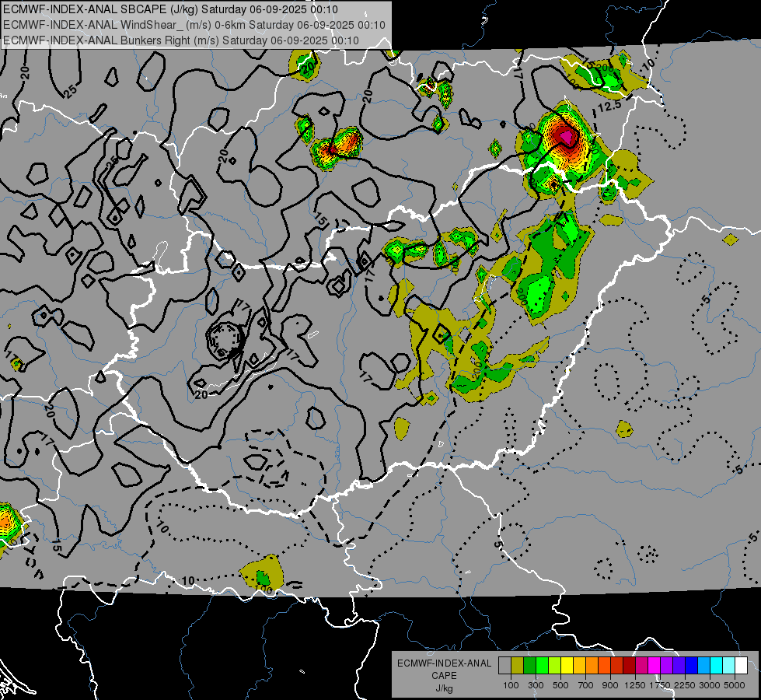The height and width of the screenshot is (700, 761).
Task: Click the J/kg unit label in legend
Action: [444, 688]
